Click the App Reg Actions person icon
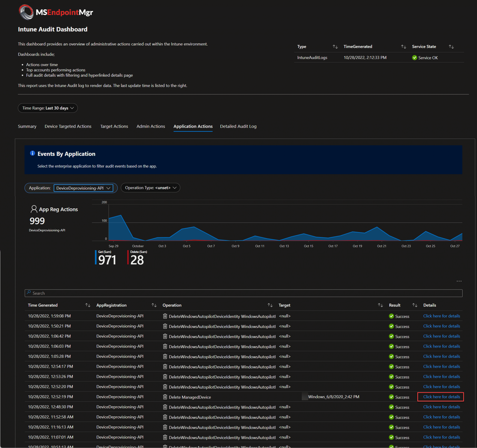Image resolution: width=477 pixels, height=448 pixels. point(34,209)
